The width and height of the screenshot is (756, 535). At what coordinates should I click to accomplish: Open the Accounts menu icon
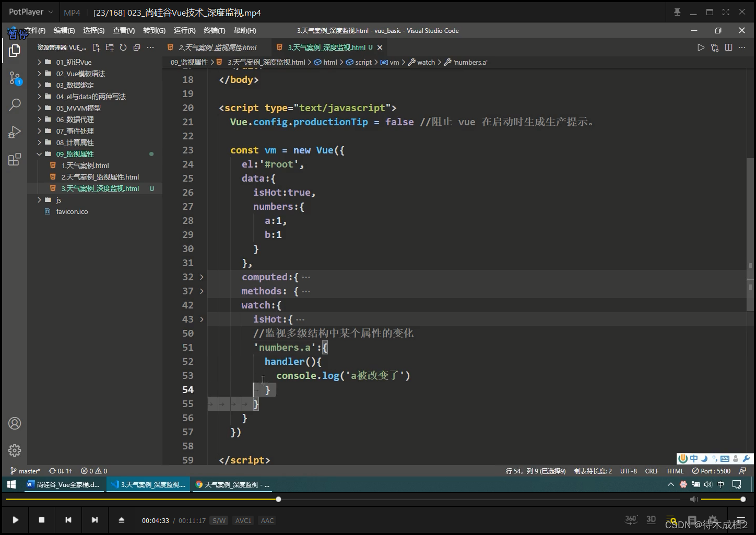tap(15, 423)
